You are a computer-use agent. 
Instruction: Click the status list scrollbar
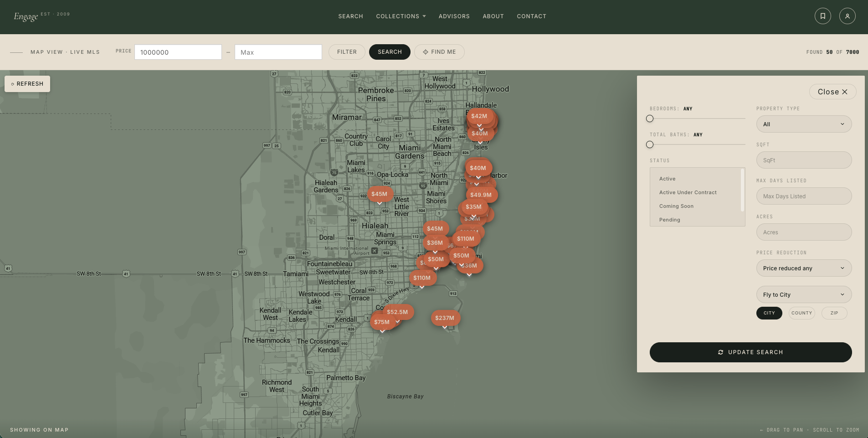(743, 190)
